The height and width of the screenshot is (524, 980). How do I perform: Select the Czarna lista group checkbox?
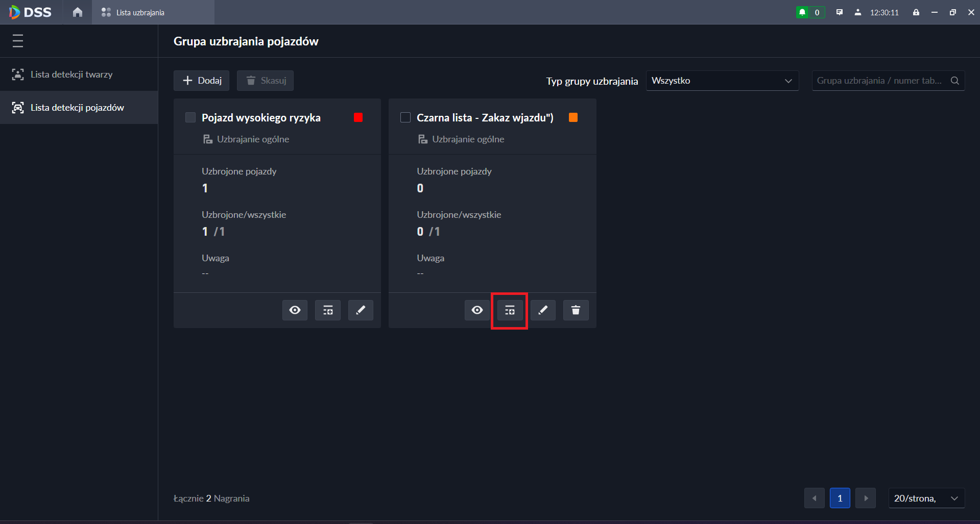point(405,118)
